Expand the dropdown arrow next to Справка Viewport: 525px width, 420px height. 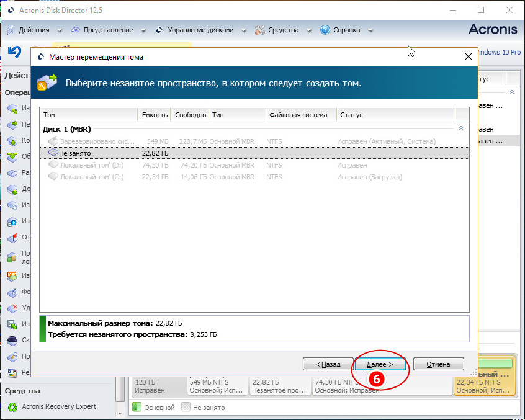(x=370, y=30)
